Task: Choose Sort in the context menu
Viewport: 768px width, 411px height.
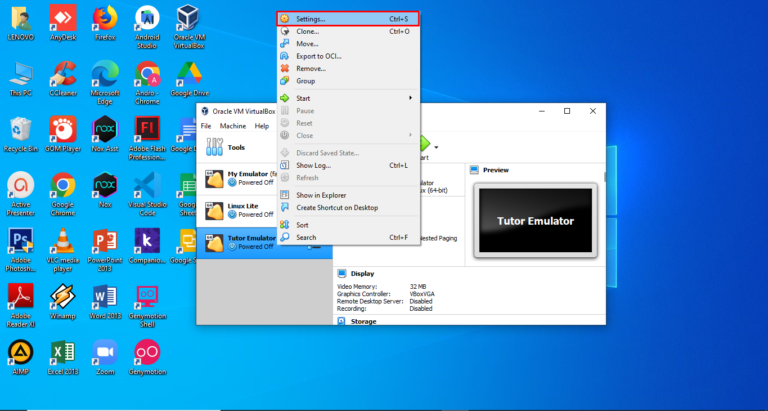Action: point(348,225)
